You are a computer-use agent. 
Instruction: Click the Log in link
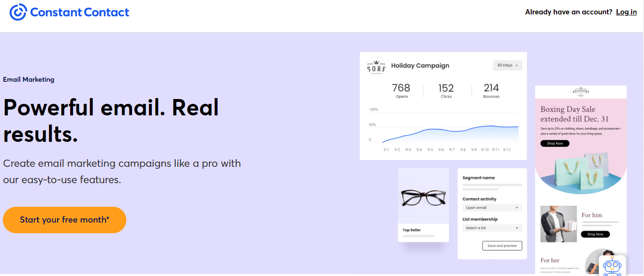click(626, 12)
